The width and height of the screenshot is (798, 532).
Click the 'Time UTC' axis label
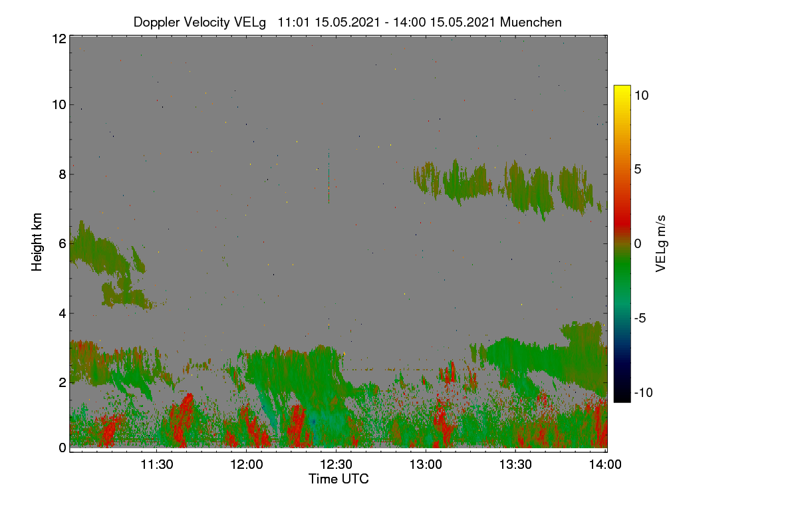pos(338,479)
